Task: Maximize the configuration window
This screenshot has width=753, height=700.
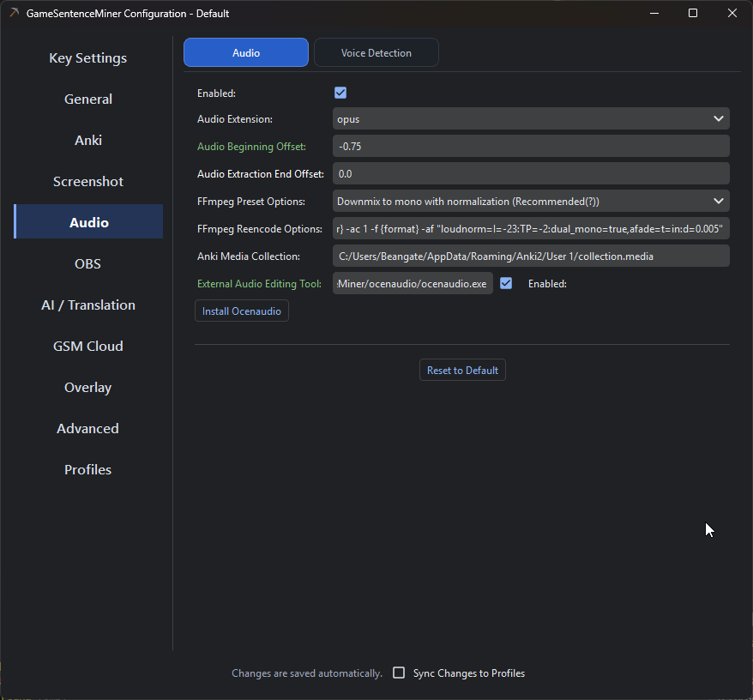Action: click(693, 13)
